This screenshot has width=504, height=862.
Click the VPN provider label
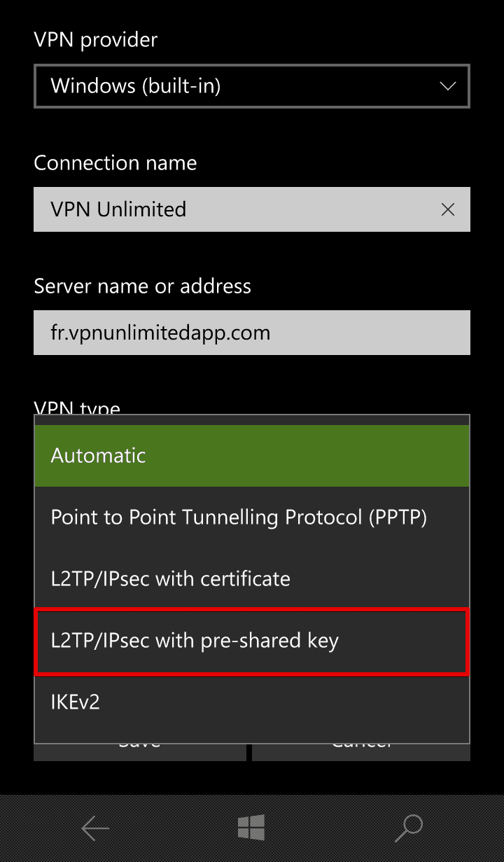[96, 40]
